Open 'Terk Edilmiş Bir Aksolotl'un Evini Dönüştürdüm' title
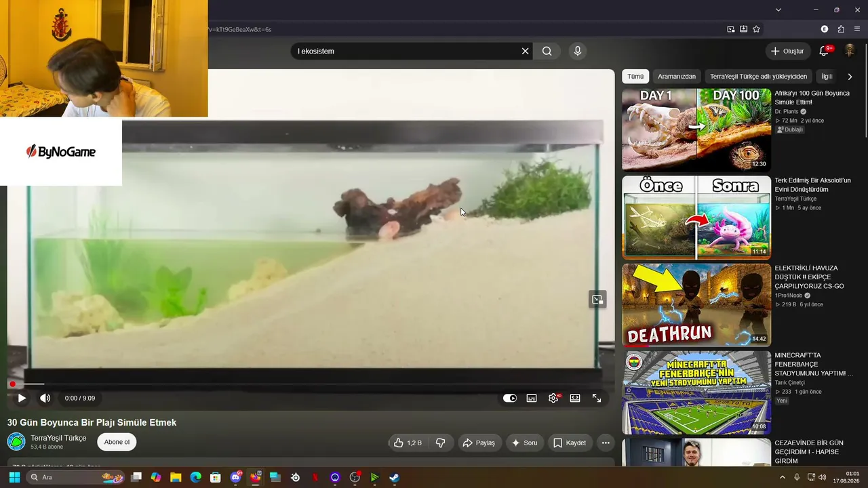 812,185
